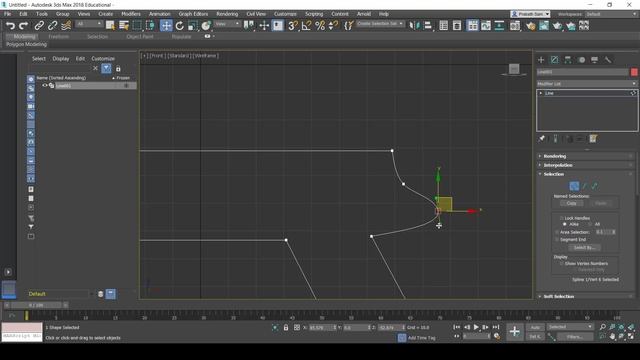Enable Show Vertex Numbers checkbox
Image resolution: width=640 pixels, height=360 pixels.
click(x=562, y=264)
